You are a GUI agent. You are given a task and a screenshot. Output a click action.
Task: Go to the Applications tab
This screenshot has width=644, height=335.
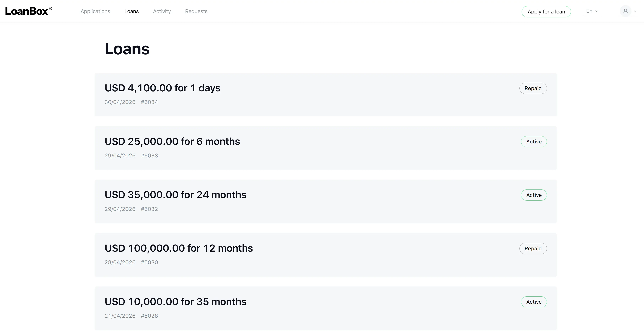[x=95, y=12]
